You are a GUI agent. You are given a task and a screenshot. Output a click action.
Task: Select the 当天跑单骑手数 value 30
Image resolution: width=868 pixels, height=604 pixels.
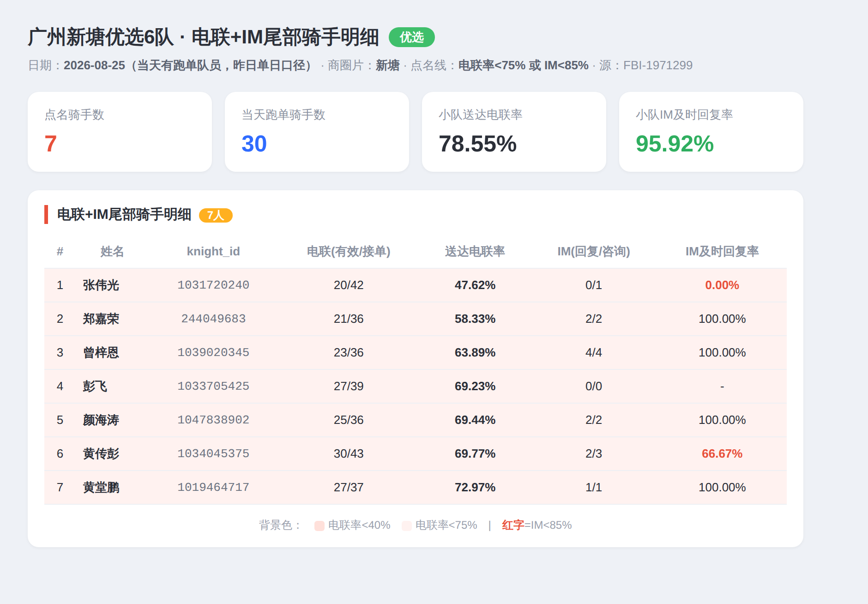pos(254,144)
